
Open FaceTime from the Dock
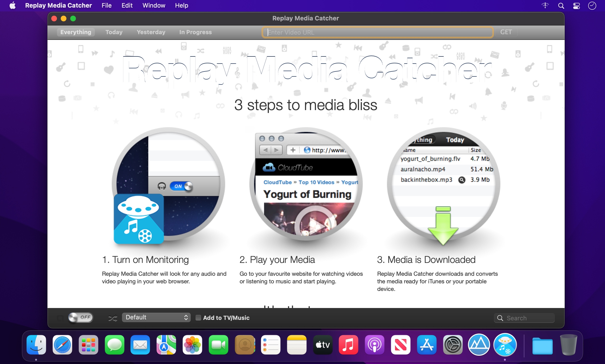218,345
